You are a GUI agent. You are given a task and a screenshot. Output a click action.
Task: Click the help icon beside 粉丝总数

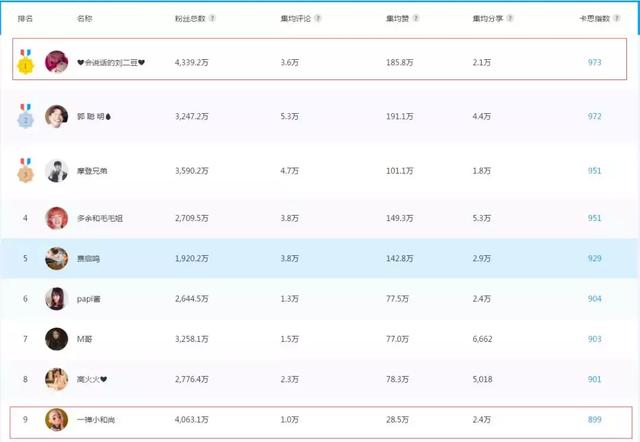tap(213, 19)
